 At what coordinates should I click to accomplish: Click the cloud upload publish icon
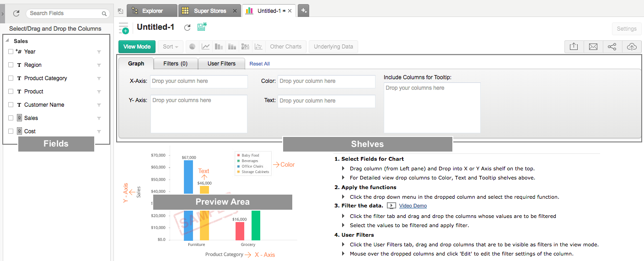click(x=631, y=47)
